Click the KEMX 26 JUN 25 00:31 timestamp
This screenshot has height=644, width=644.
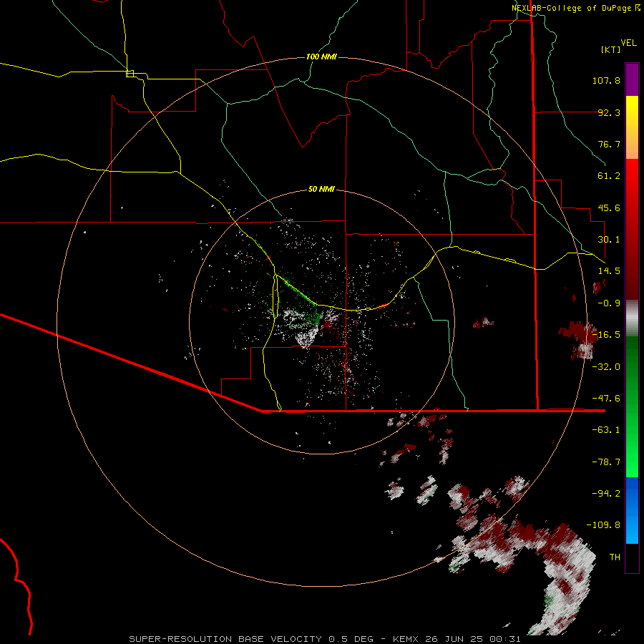tap(457, 639)
